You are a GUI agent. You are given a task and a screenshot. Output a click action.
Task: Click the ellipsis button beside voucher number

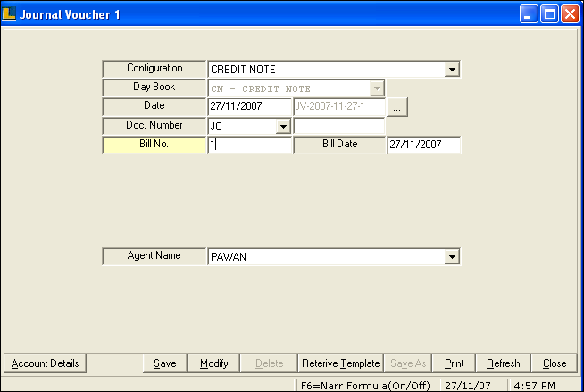pyautogui.click(x=397, y=107)
